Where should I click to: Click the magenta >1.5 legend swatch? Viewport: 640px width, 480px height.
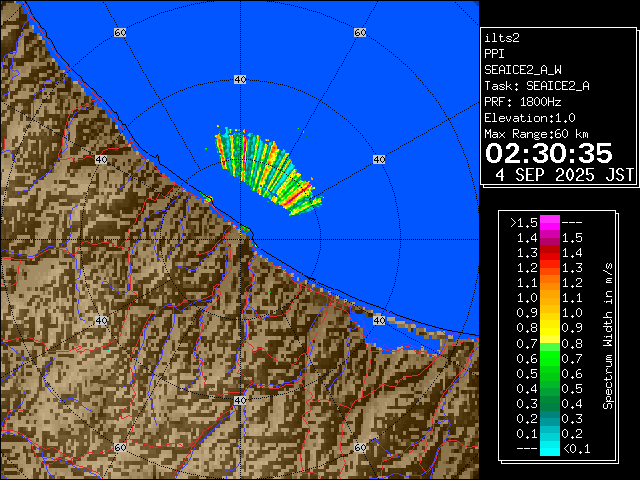[549, 222]
